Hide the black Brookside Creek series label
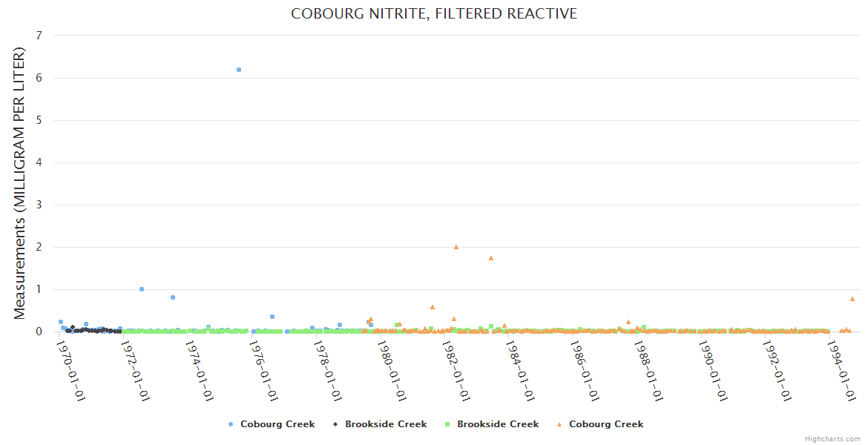This screenshot has height=445, width=868. pos(386,424)
